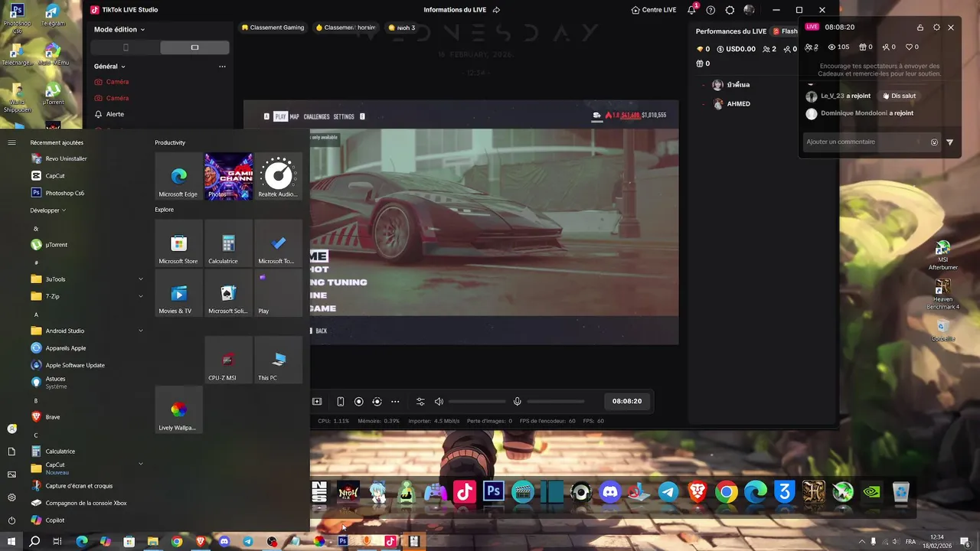The width and height of the screenshot is (980, 551).
Task: Open the NVIDIA app in the dock
Action: [x=872, y=492]
